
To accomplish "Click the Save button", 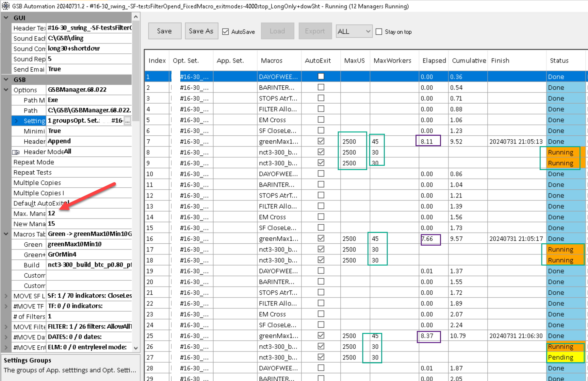I will [x=165, y=31].
